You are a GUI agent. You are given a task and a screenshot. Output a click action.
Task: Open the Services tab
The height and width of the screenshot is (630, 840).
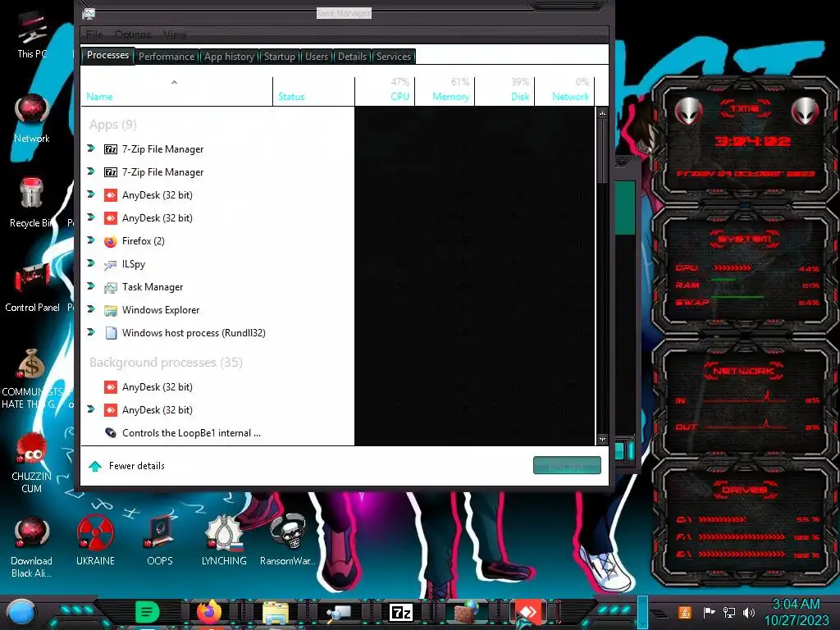pyautogui.click(x=393, y=57)
